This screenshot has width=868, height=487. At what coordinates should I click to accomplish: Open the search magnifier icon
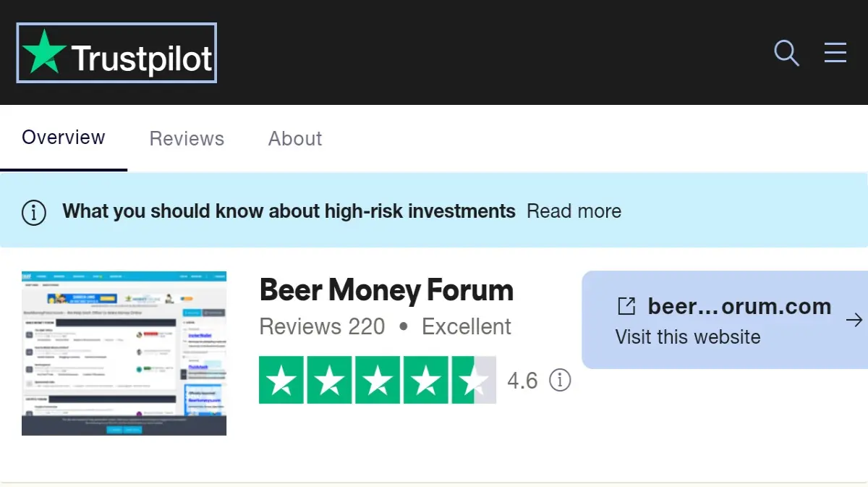point(786,53)
